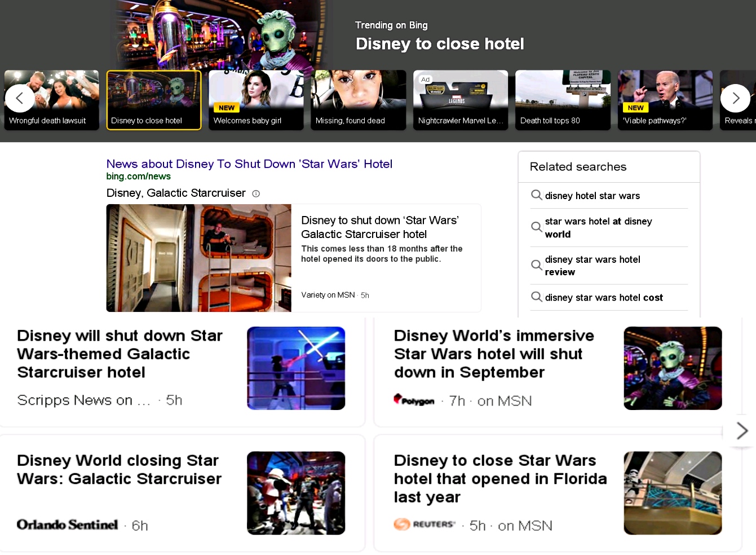The height and width of the screenshot is (555, 756).
Task: Open Polygon article about September shutdown
Action: point(494,354)
